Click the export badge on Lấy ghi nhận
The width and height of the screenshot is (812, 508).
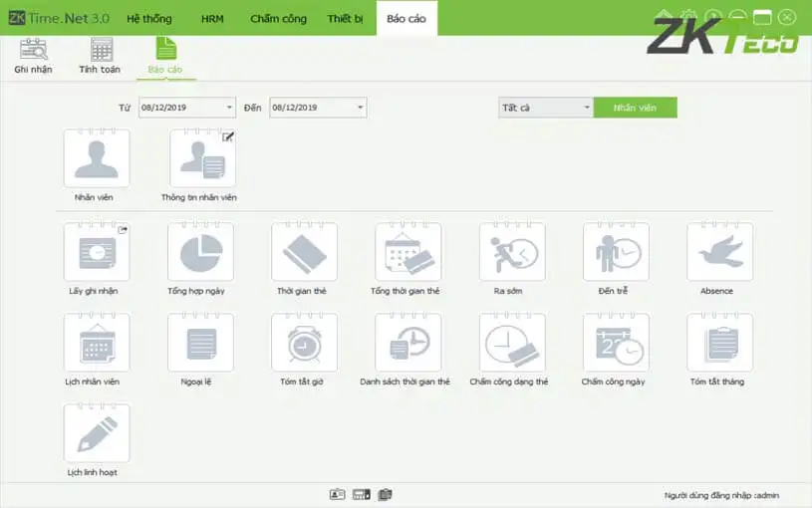coord(123,229)
